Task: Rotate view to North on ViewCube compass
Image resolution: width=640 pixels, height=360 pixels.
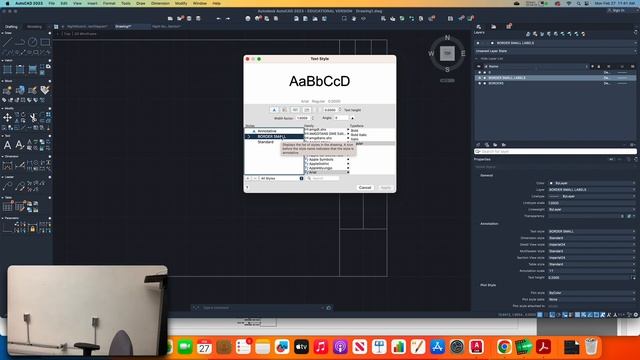Action: [447, 38]
